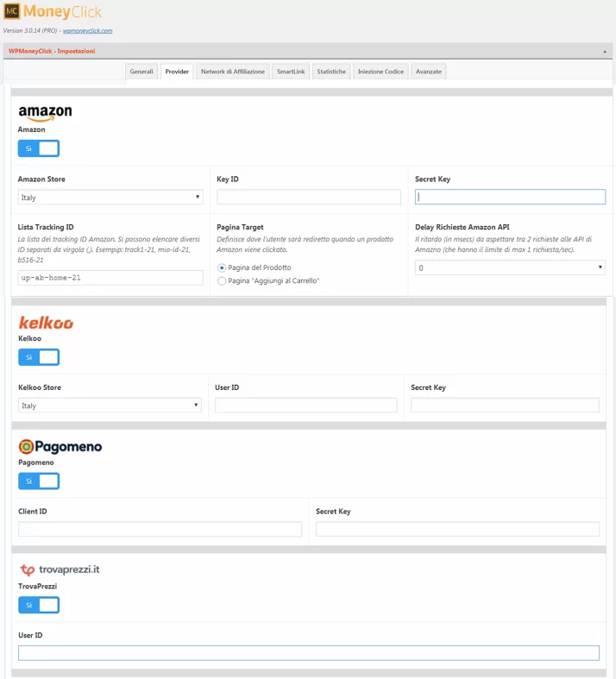Toggle the Kelkoo provider switch
The height and width of the screenshot is (679, 616).
pyautogui.click(x=39, y=357)
